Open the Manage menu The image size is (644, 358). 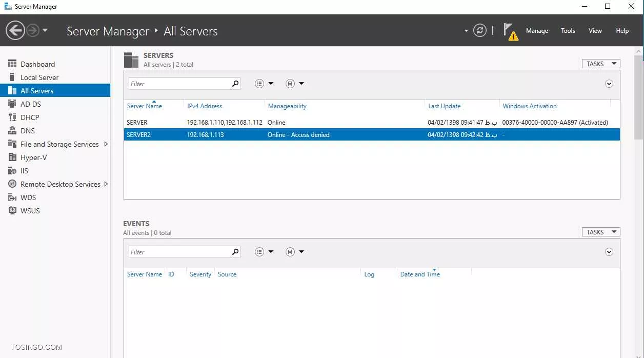[x=537, y=31]
